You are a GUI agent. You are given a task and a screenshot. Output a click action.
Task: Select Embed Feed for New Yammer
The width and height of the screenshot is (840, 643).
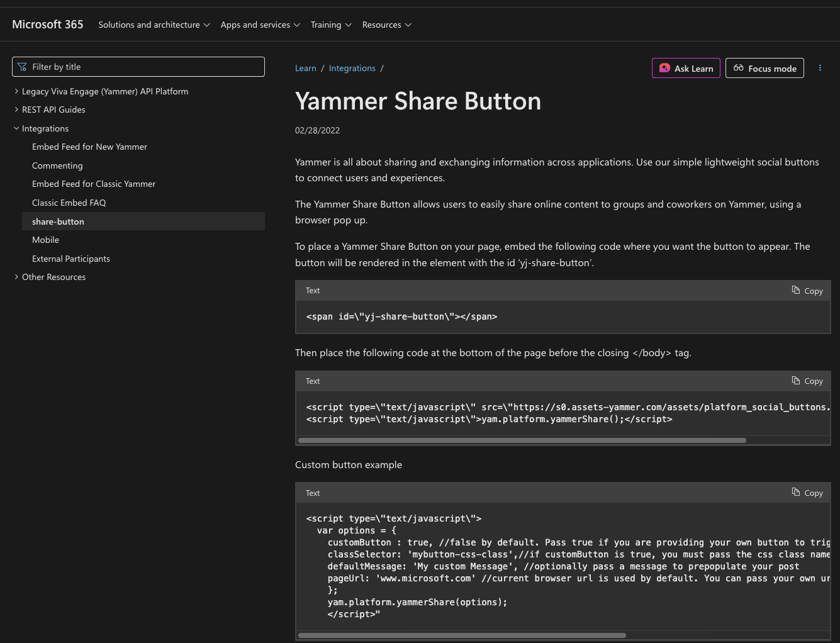tap(89, 146)
